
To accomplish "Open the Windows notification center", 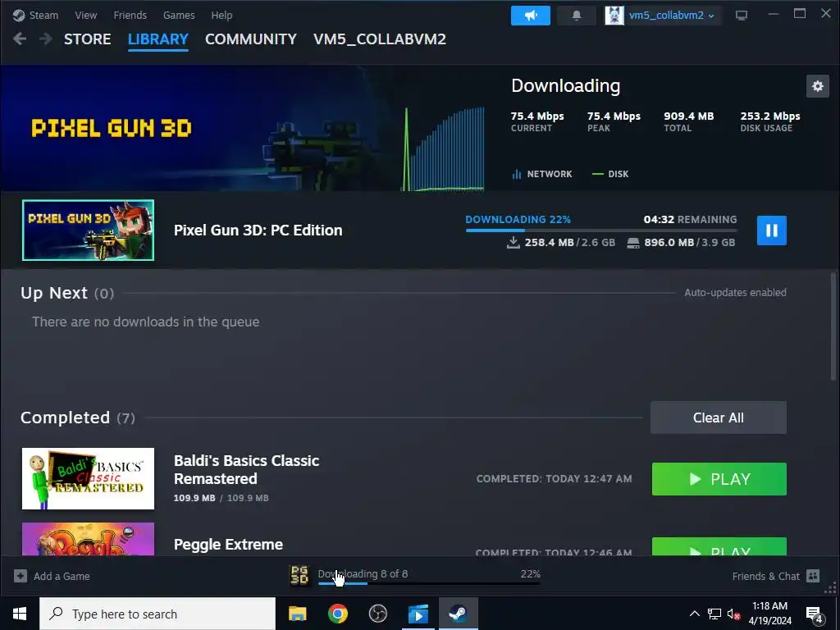I will click(x=815, y=614).
